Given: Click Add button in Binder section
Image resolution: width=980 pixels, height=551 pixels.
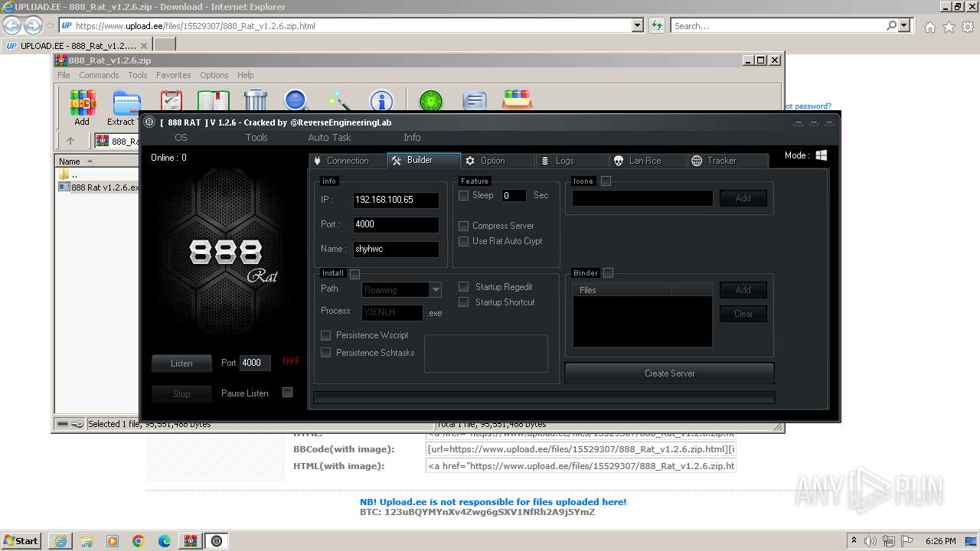Looking at the screenshot, I should point(743,290).
